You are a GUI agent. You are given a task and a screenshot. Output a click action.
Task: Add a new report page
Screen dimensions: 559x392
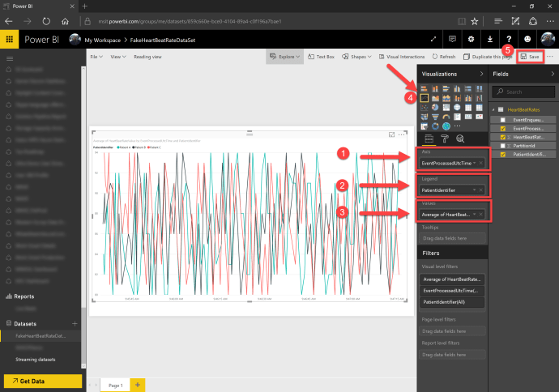tap(138, 385)
